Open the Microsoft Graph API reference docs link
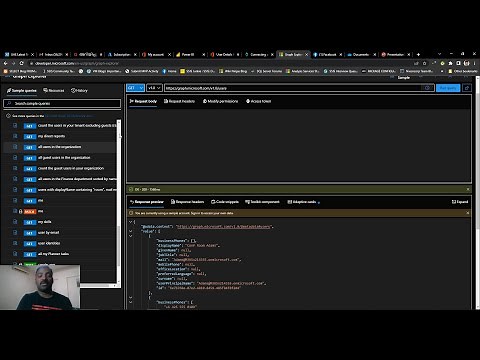 pos(69,116)
